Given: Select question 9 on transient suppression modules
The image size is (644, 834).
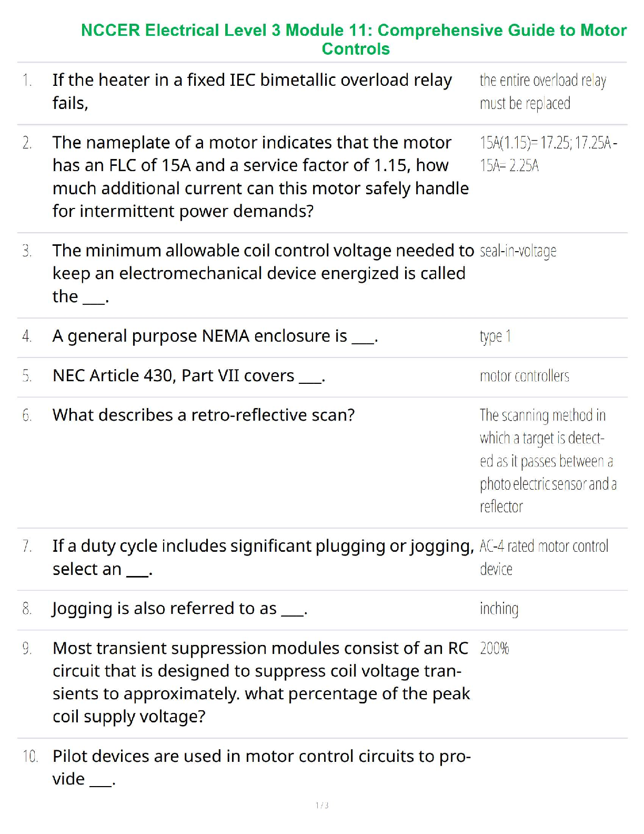Looking at the screenshot, I should click(261, 682).
